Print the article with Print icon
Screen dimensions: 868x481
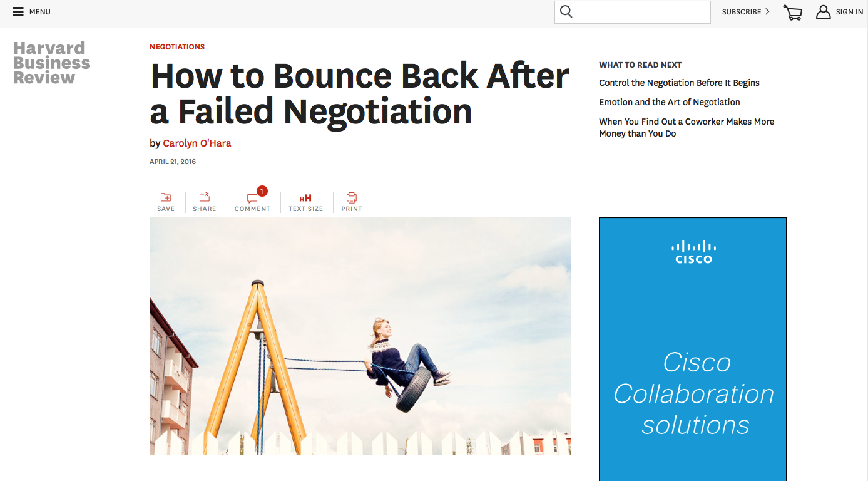click(352, 198)
